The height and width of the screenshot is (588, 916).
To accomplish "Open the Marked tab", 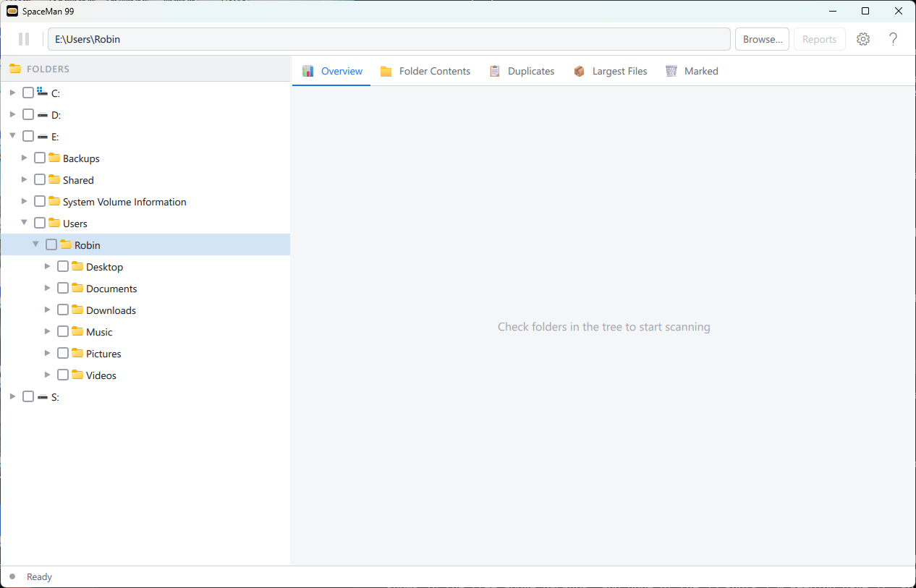I will [692, 71].
